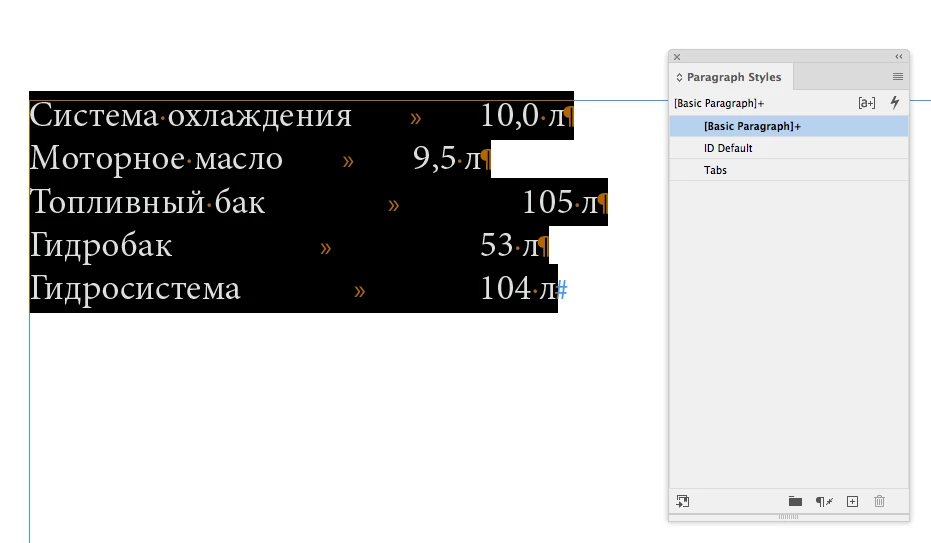Collapse panel with double-chevron icon

pyautogui.click(x=899, y=57)
